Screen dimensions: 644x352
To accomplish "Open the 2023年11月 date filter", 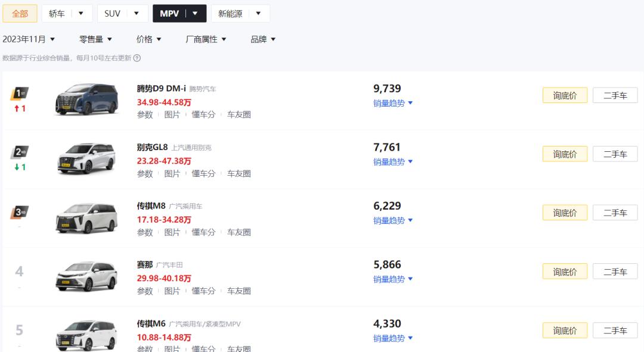I will (x=29, y=39).
